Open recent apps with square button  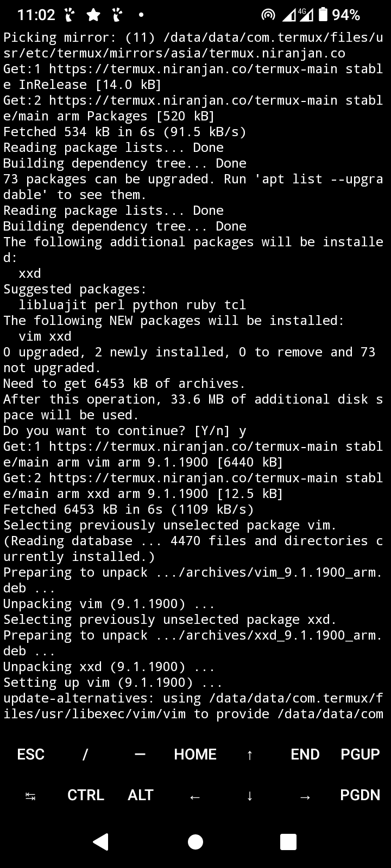288,841
